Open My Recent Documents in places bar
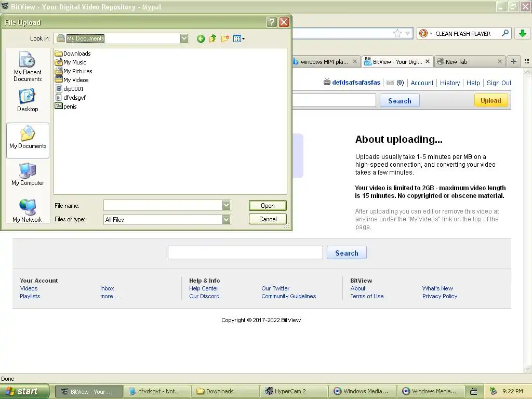The height and width of the screenshot is (399, 532). 28,66
